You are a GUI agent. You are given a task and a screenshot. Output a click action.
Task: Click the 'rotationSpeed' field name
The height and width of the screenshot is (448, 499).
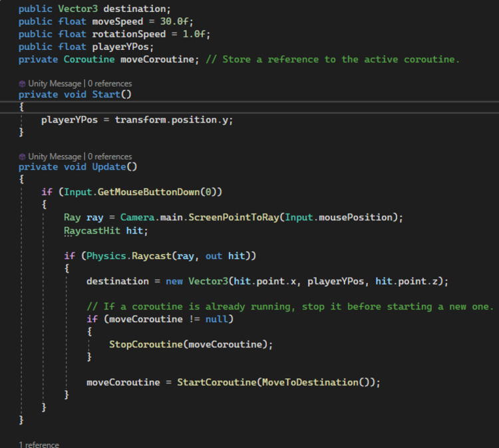[x=129, y=34]
